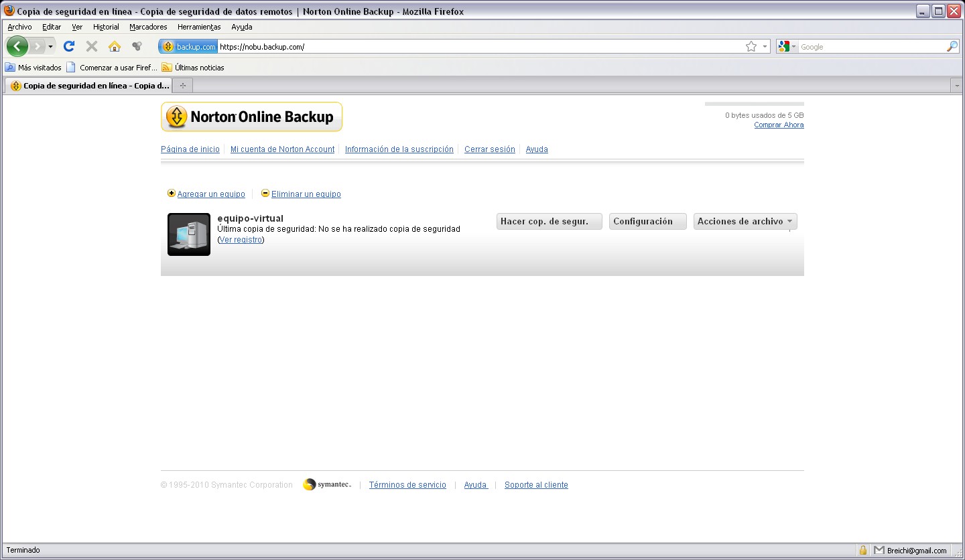965x560 pixels.
Task: Click the Cerrar sesión link
Action: 490,149
